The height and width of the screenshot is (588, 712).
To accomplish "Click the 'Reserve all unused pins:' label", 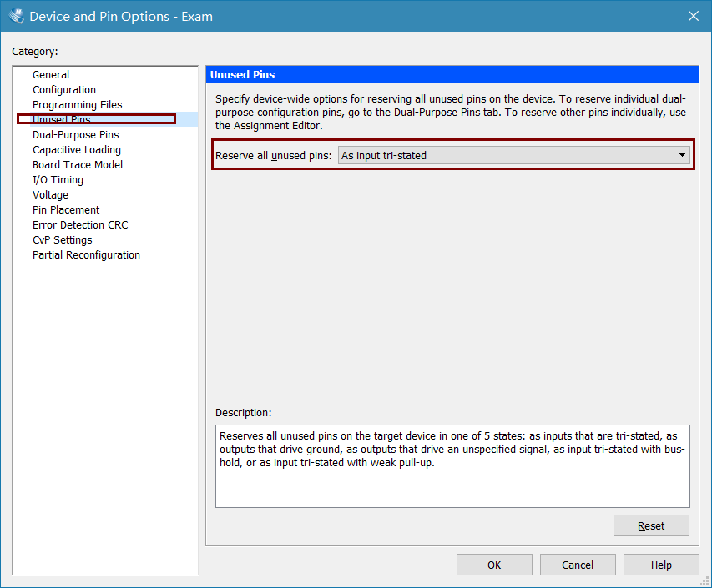I will click(273, 156).
